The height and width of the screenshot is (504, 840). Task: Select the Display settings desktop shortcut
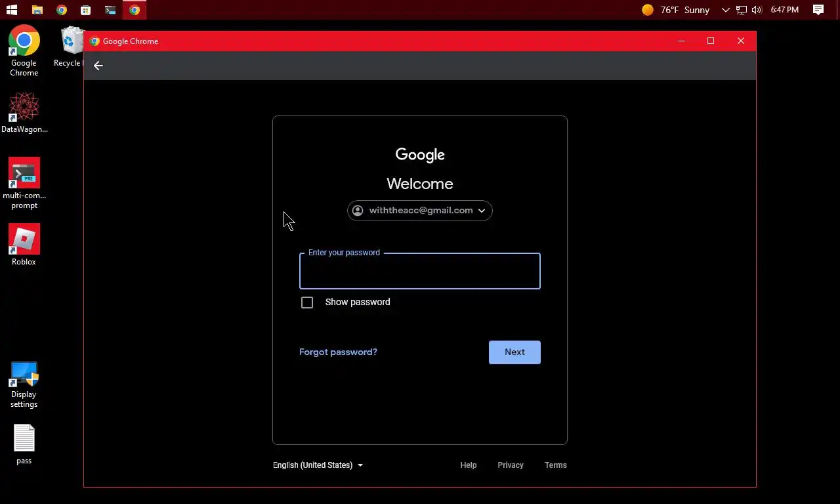[24, 385]
